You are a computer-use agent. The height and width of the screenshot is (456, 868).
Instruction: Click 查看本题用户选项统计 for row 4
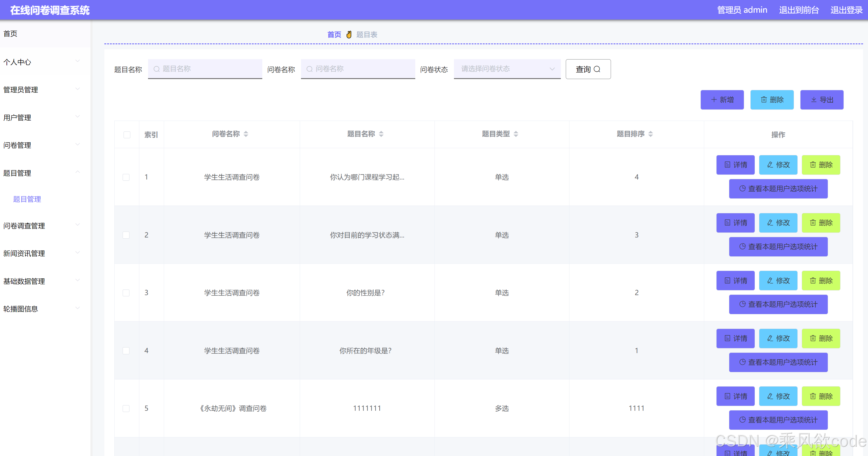pos(778,362)
